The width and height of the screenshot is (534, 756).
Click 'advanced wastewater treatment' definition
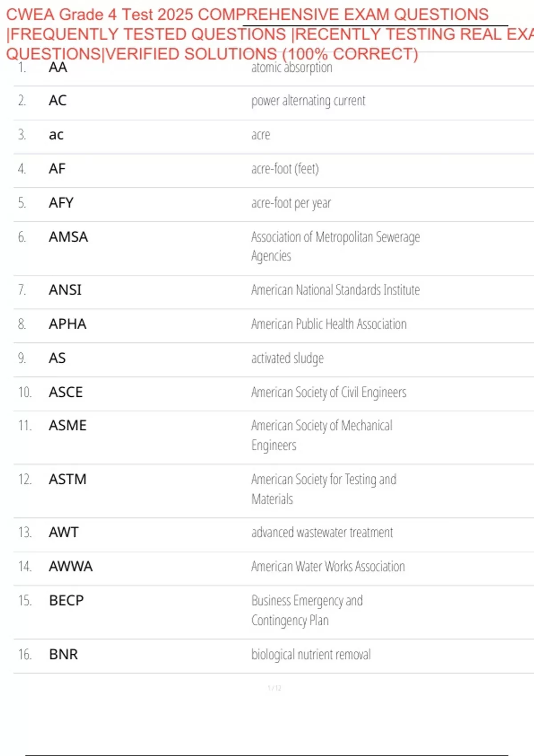tap(322, 532)
